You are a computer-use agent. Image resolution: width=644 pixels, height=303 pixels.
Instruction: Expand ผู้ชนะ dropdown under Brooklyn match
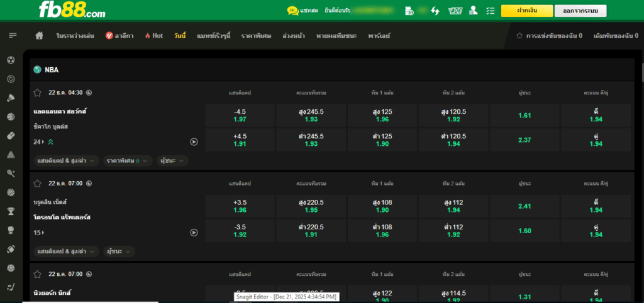click(x=119, y=251)
